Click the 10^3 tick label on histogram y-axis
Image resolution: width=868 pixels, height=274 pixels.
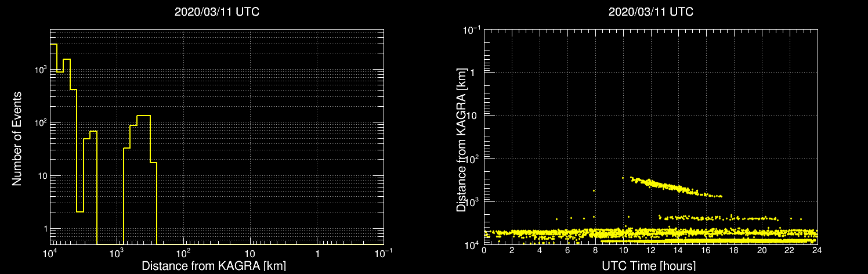[x=40, y=69]
